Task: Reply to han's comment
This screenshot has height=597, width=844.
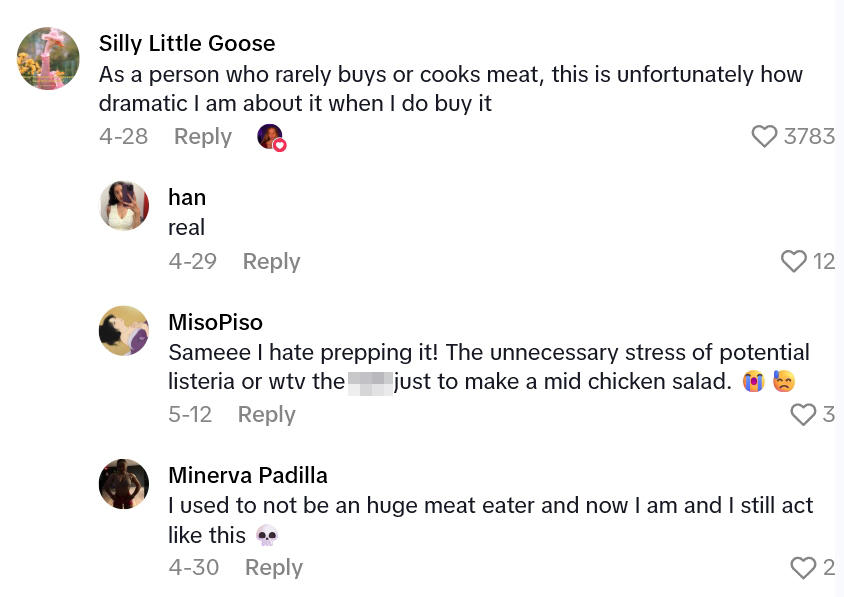Action: click(271, 261)
